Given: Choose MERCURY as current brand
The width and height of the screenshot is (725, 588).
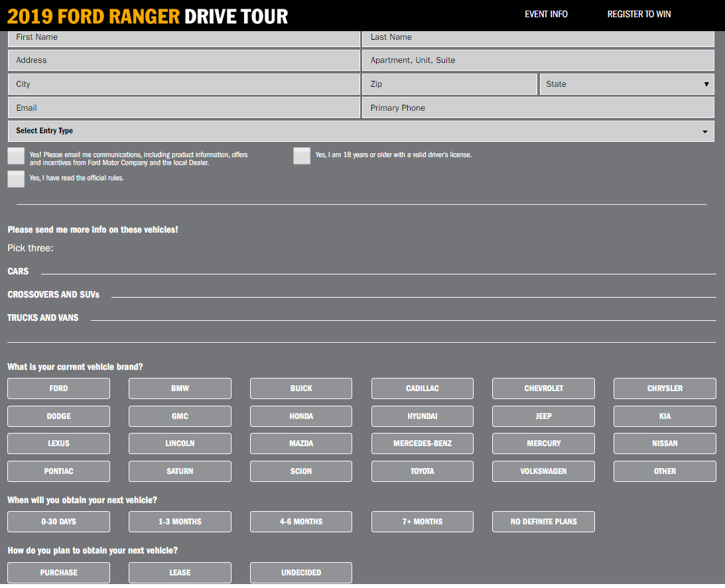Looking at the screenshot, I should pos(543,443).
